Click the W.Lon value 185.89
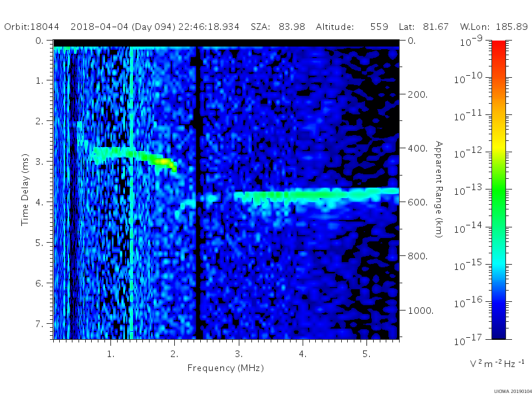The image size is (532, 399). pyautogui.click(x=511, y=27)
